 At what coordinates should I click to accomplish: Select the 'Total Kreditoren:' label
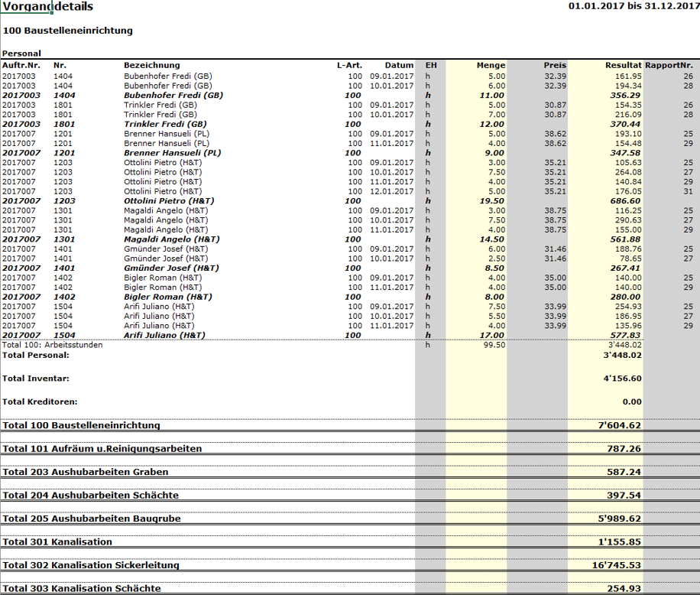tap(40, 402)
